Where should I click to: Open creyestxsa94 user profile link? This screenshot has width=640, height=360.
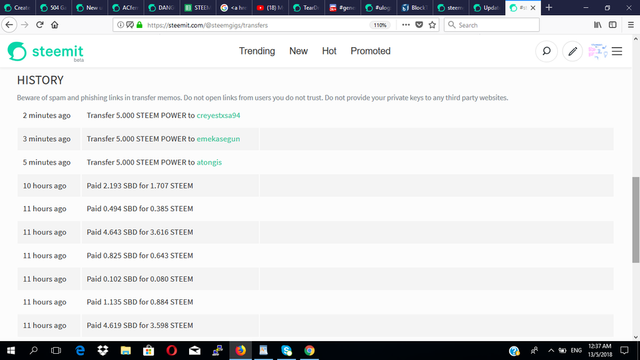tap(218, 116)
